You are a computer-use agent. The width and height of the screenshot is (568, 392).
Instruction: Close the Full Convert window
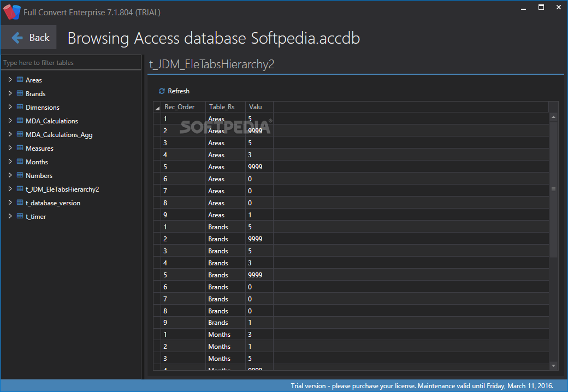pyautogui.click(x=559, y=8)
